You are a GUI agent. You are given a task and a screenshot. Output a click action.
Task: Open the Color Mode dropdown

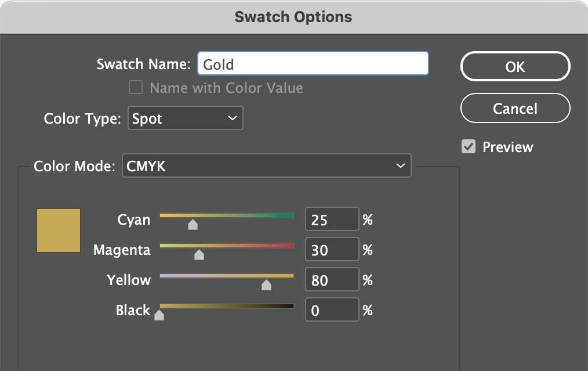pyautogui.click(x=266, y=166)
